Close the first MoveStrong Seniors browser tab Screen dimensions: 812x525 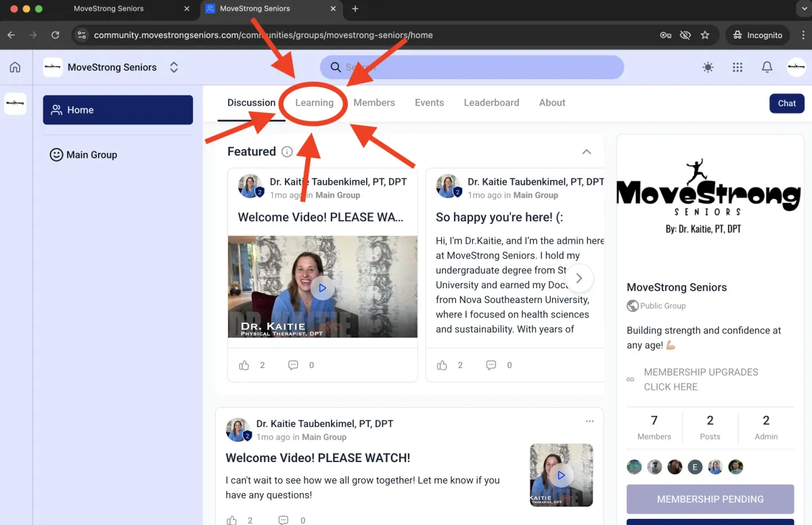point(187,9)
